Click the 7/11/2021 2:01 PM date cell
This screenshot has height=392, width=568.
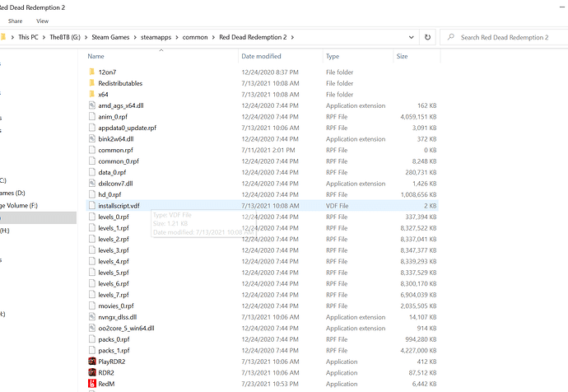[268, 150]
